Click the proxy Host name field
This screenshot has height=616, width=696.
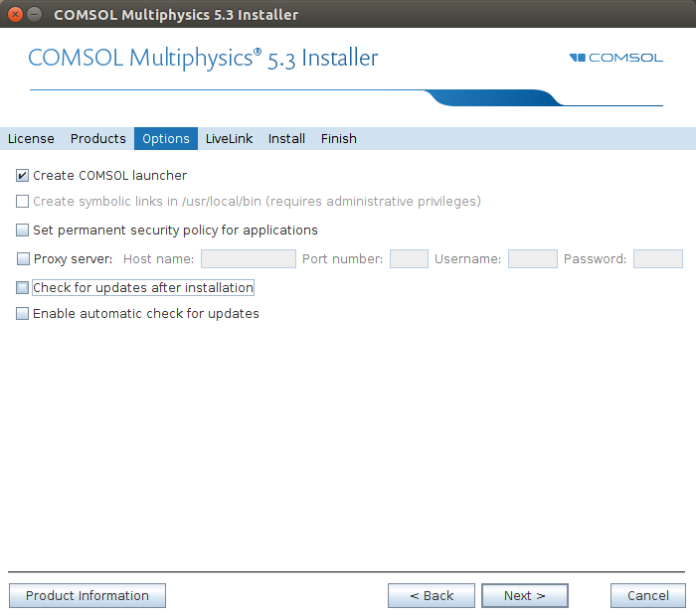pos(249,259)
